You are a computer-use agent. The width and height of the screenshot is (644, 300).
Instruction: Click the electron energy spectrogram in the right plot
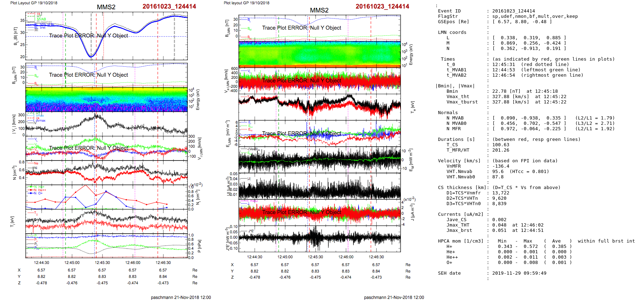[320, 54]
